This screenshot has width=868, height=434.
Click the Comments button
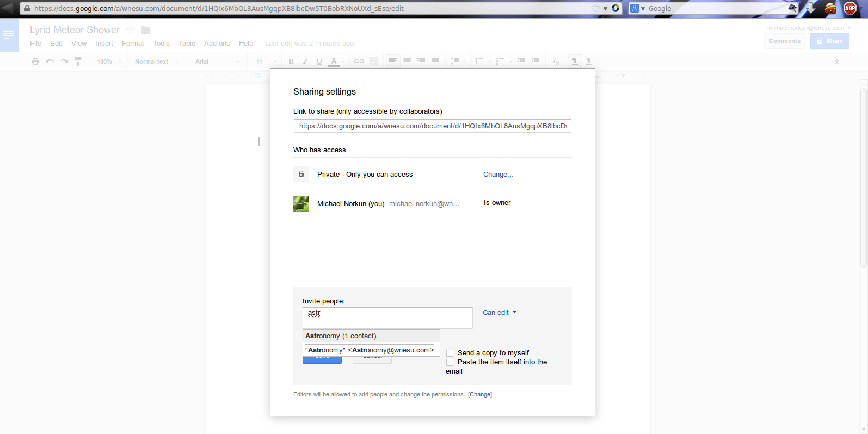(x=785, y=41)
